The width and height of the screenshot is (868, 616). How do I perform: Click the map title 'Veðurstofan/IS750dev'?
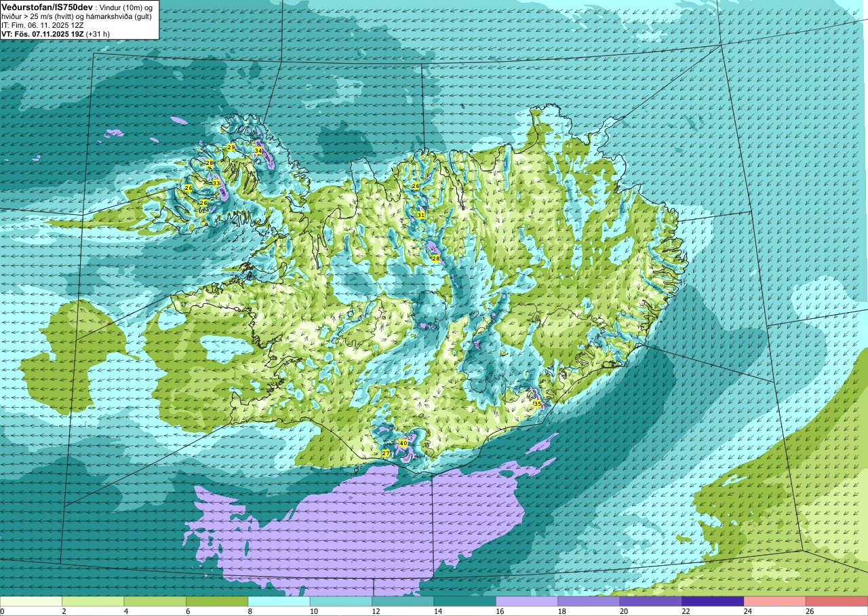tap(47, 7)
